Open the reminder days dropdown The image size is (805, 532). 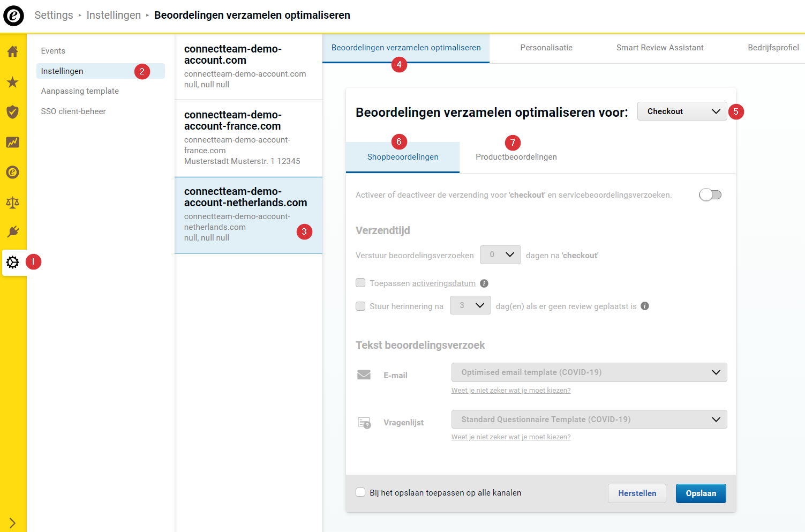tap(470, 305)
